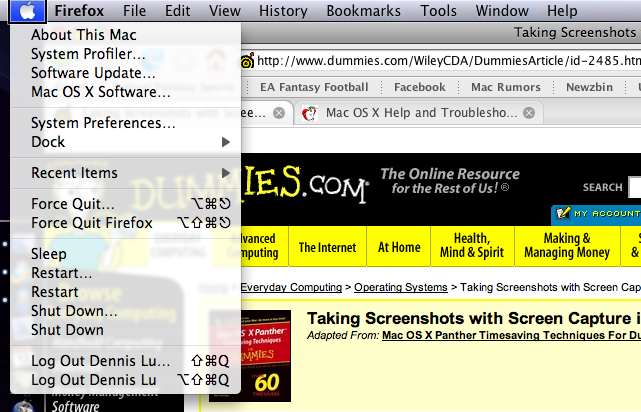
Task: Open Making & Managing Money category
Action: (567, 246)
